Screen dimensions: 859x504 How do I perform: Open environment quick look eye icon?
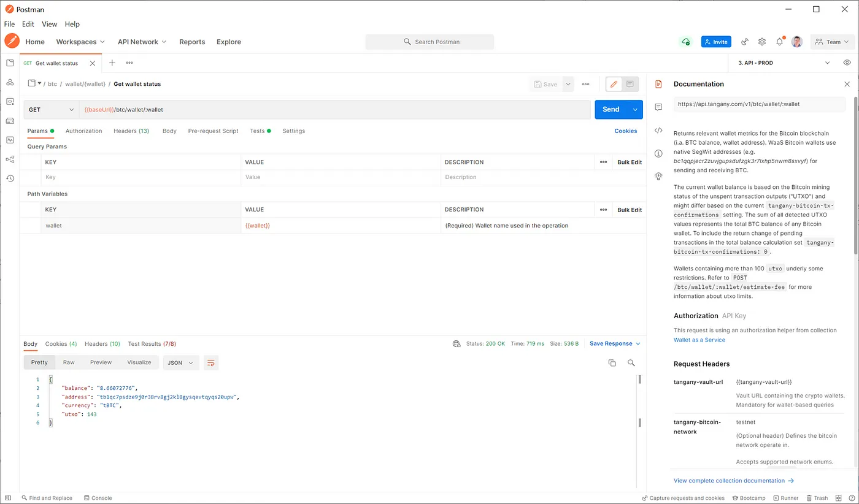[x=847, y=63]
